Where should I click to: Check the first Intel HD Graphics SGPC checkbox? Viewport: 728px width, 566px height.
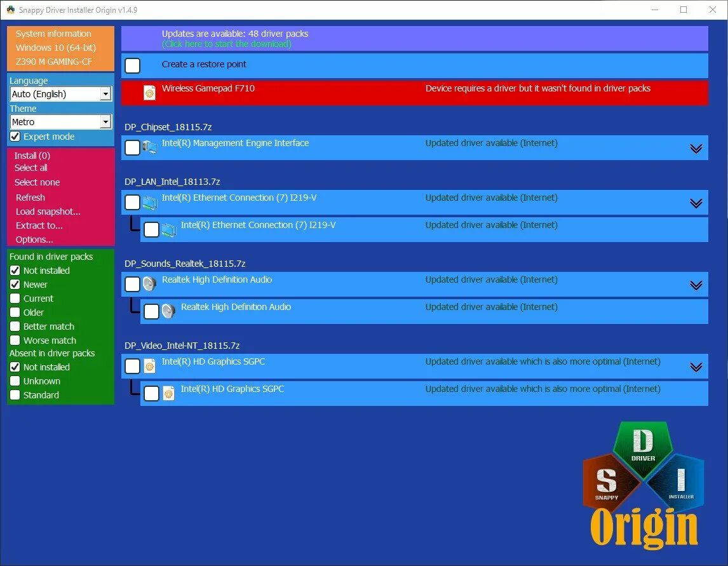tap(132, 367)
